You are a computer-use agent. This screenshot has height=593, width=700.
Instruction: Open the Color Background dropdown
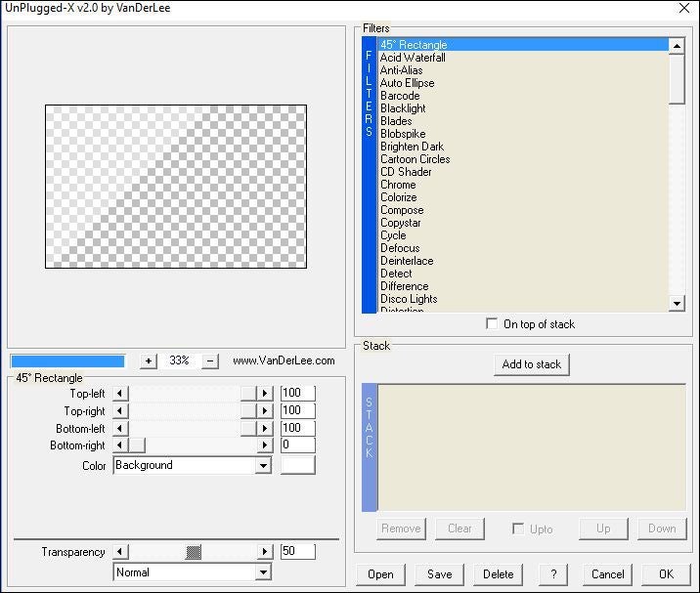tap(262, 466)
